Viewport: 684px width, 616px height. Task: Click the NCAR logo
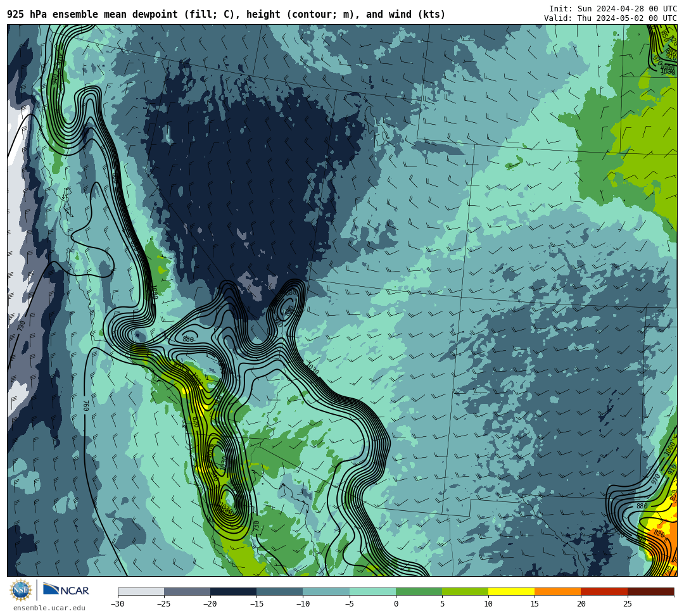(x=66, y=590)
